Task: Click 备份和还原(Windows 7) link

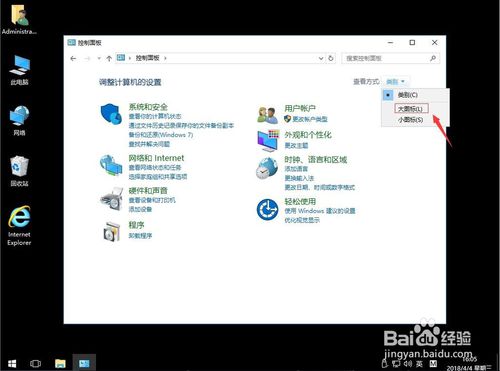Action: [161, 135]
